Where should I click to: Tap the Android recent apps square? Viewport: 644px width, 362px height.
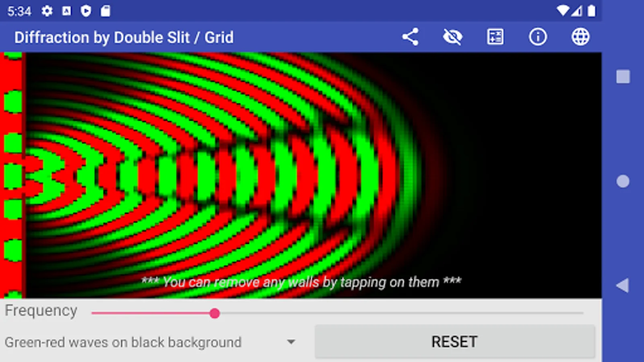pyautogui.click(x=623, y=77)
